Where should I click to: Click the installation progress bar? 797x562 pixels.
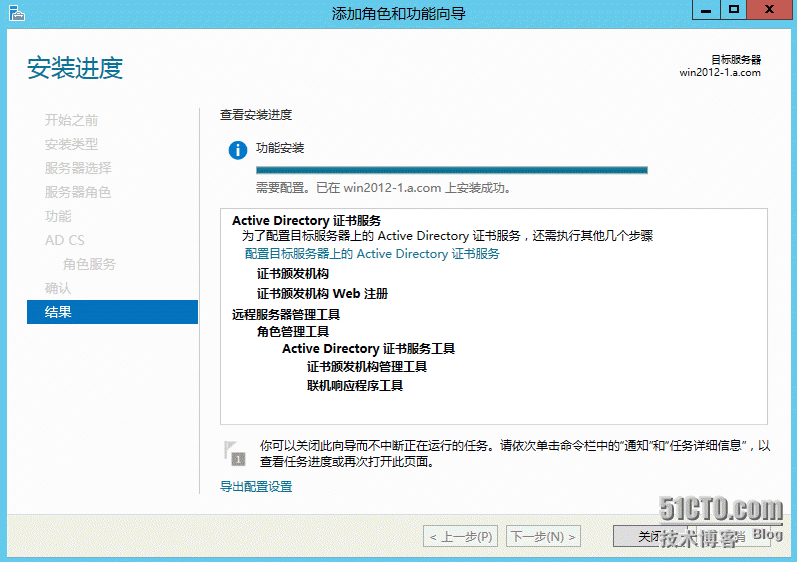[x=451, y=170]
